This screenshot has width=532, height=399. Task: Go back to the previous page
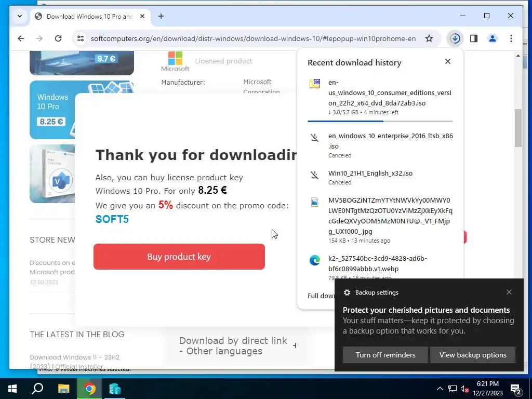click(21, 38)
